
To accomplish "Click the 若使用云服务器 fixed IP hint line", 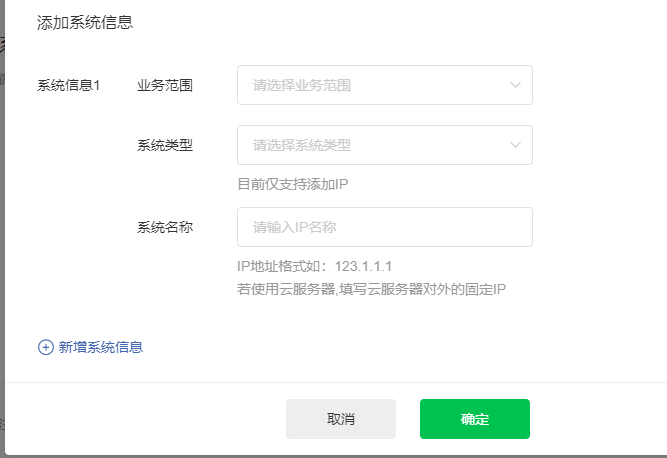I will pos(371,289).
